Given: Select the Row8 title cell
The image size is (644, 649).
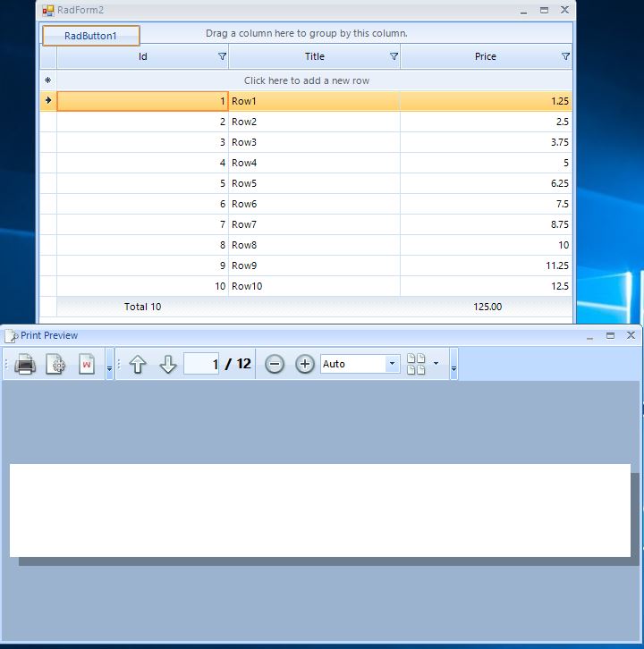Looking at the screenshot, I should click(314, 245).
